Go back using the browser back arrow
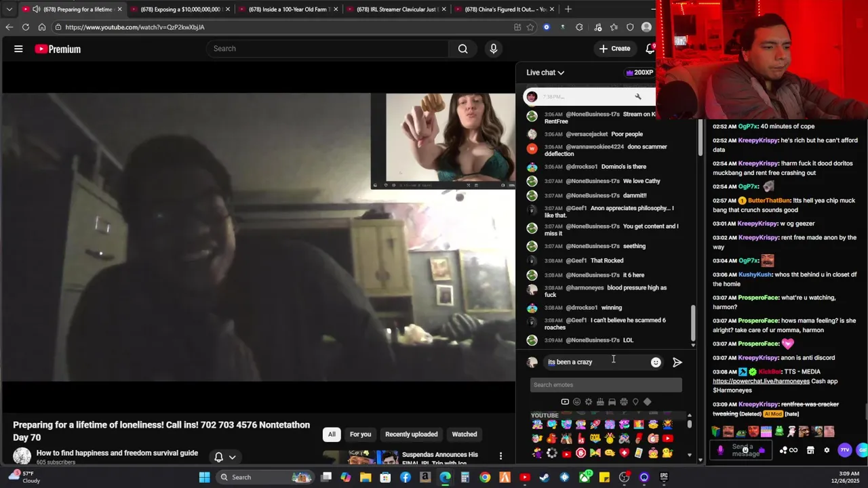Image resolution: width=868 pixels, height=488 pixels. coord(9,27)
